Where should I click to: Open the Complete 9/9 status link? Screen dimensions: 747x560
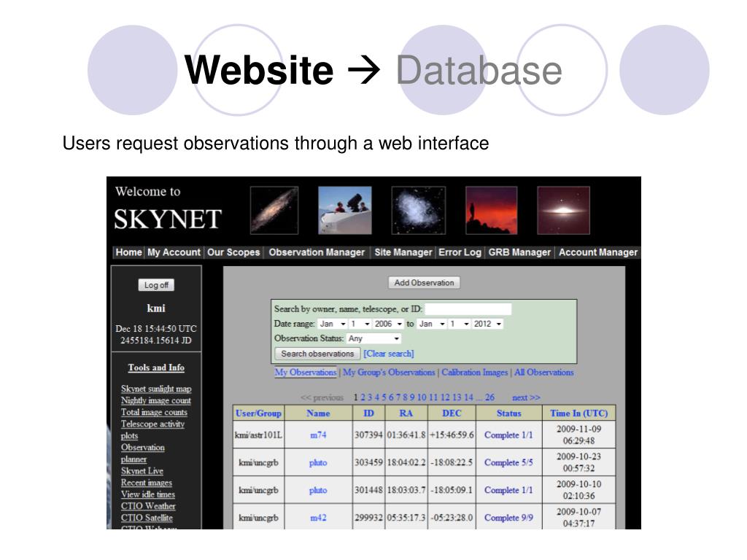tap(508, 518)
